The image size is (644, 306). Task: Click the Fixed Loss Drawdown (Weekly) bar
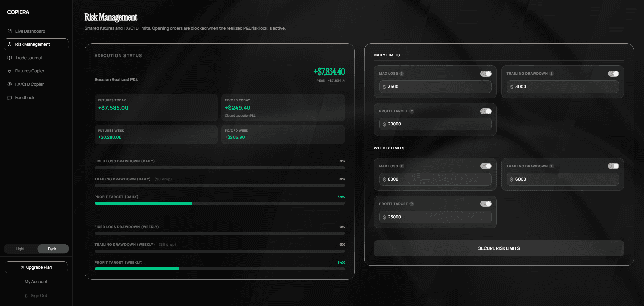tap(219, 233)
